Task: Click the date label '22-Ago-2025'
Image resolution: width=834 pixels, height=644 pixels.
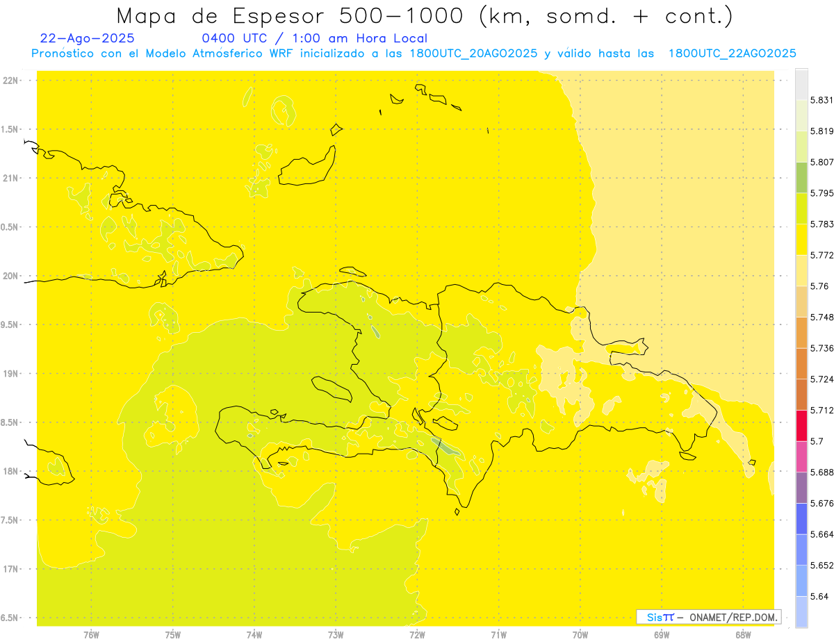Action: (88, 39)
